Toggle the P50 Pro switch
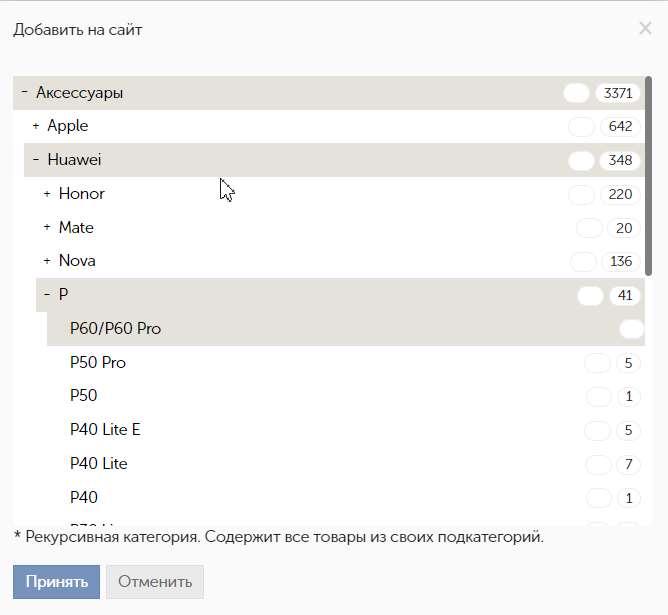This screenshot has height=615, width=668. tap(597, 363)
